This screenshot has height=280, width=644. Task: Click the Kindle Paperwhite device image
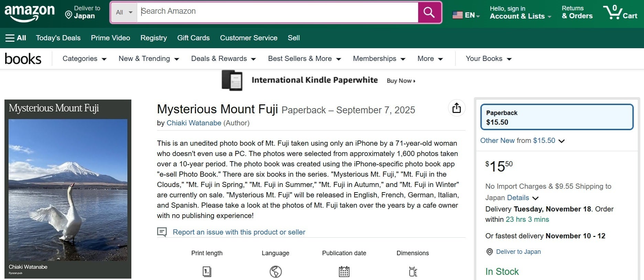pyautogui.click(x=232, y=81)
